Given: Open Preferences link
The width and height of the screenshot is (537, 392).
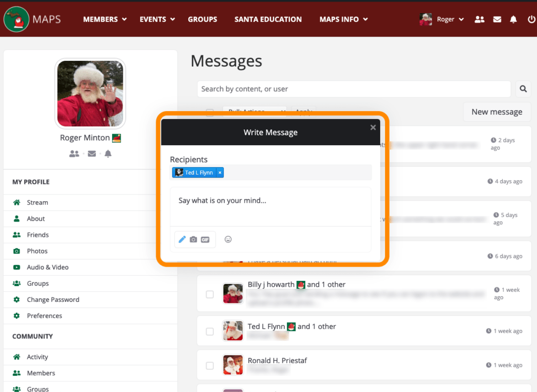Looking at the screenshot, I should pos(45,315).
